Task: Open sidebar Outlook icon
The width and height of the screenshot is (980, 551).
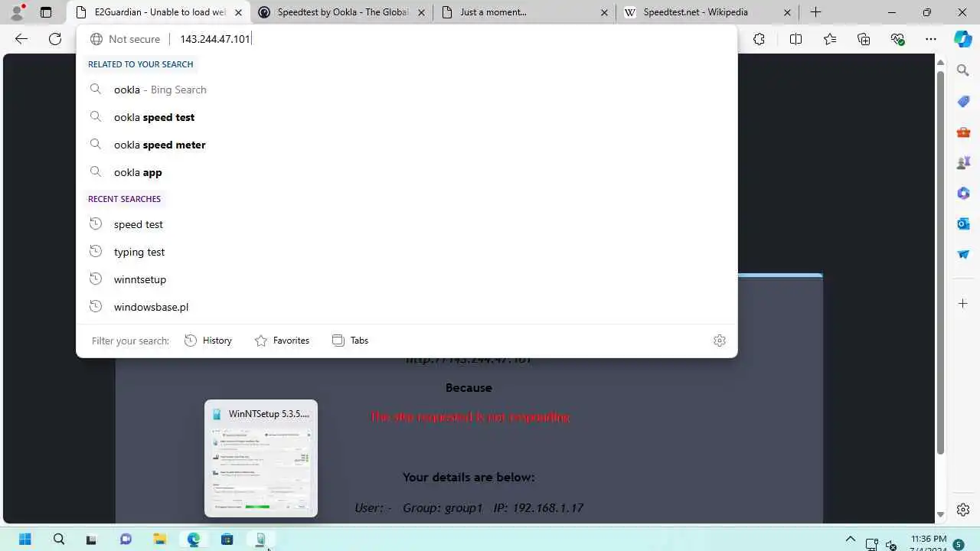Action: [963, 223]
